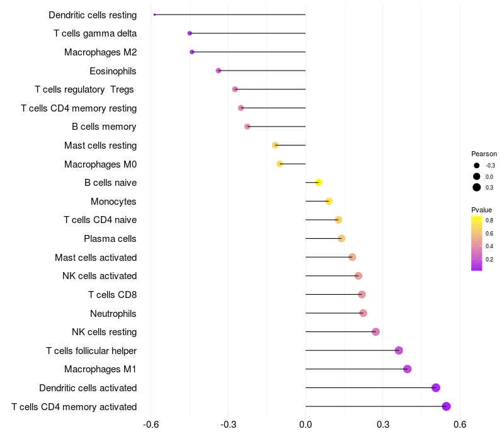This screenshot has height=441, width=504.
Task: Click the T cells gamma delta dot
Action: (190, 33)
